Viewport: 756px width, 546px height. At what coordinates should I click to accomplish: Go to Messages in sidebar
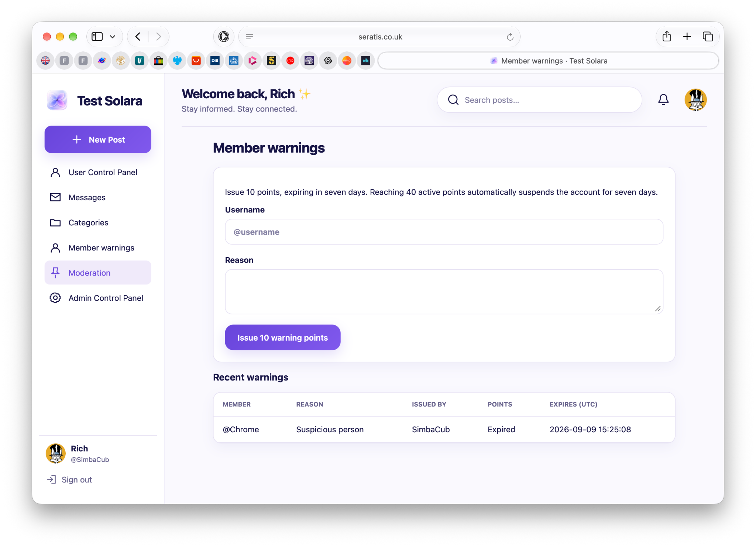click(x=98, y=198)
